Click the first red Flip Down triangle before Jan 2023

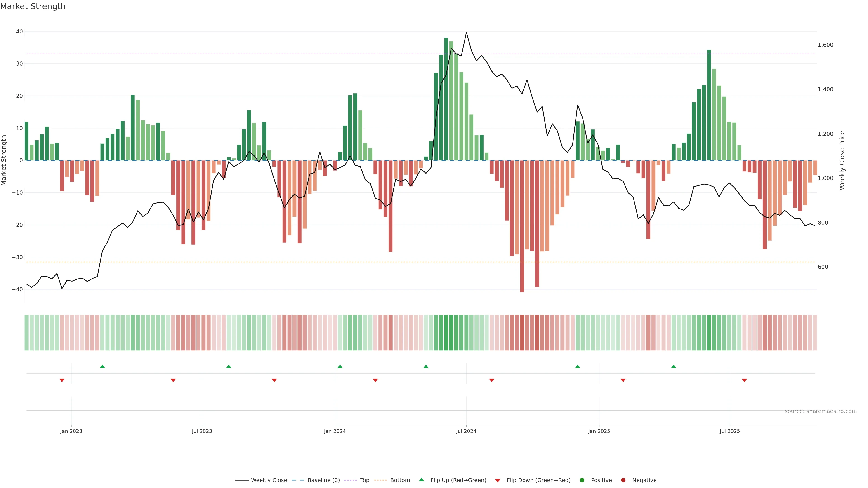(x=62, y=380)
